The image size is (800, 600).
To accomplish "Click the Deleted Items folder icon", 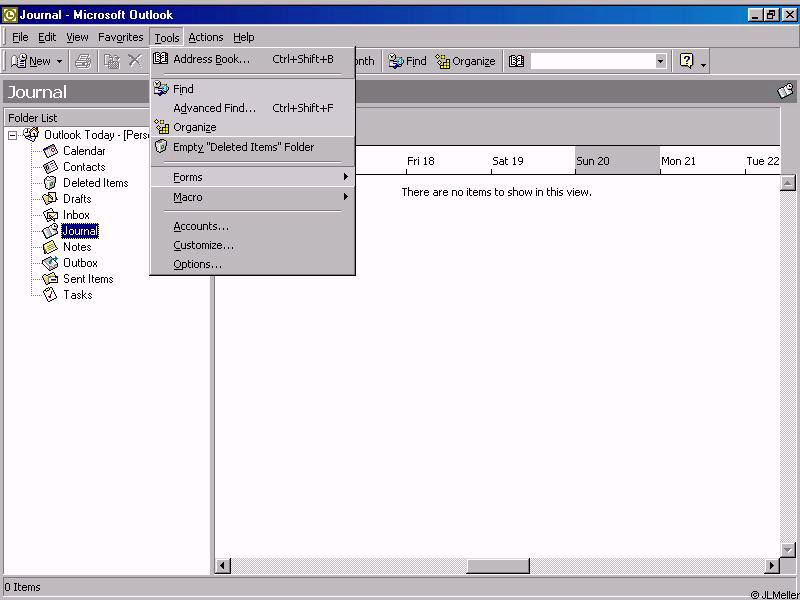I will tap(50, 183).
